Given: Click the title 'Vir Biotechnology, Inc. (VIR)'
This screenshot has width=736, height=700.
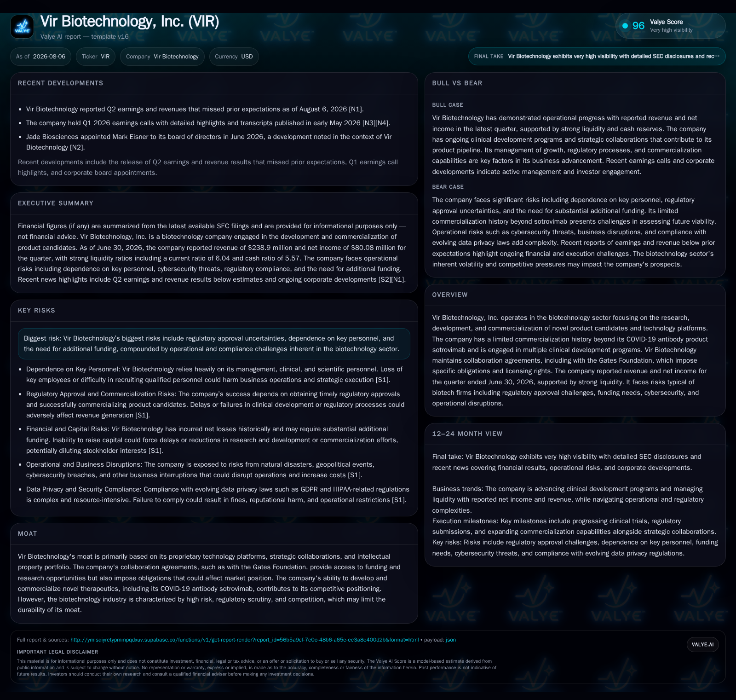Looking at the screenshot, I should [x=130, y=21].
